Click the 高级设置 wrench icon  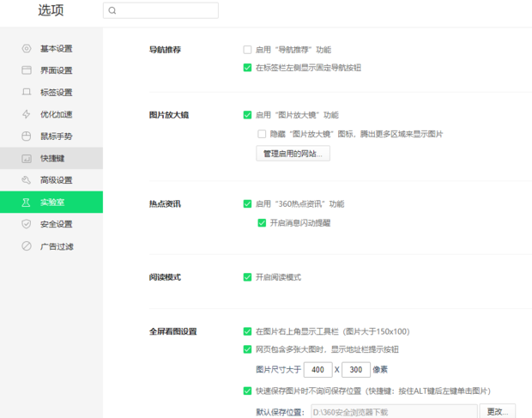pyautogui.click(x=27, y=180)
